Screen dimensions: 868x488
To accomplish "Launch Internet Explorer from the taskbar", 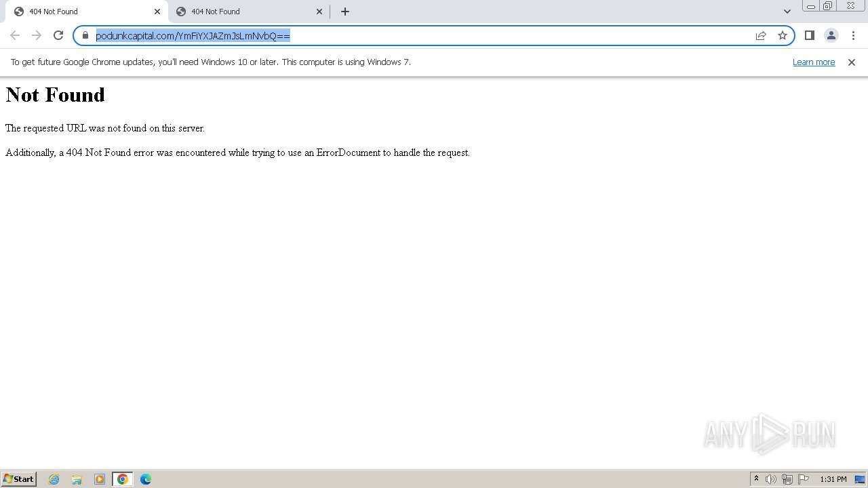I will [x=54, y=479].
